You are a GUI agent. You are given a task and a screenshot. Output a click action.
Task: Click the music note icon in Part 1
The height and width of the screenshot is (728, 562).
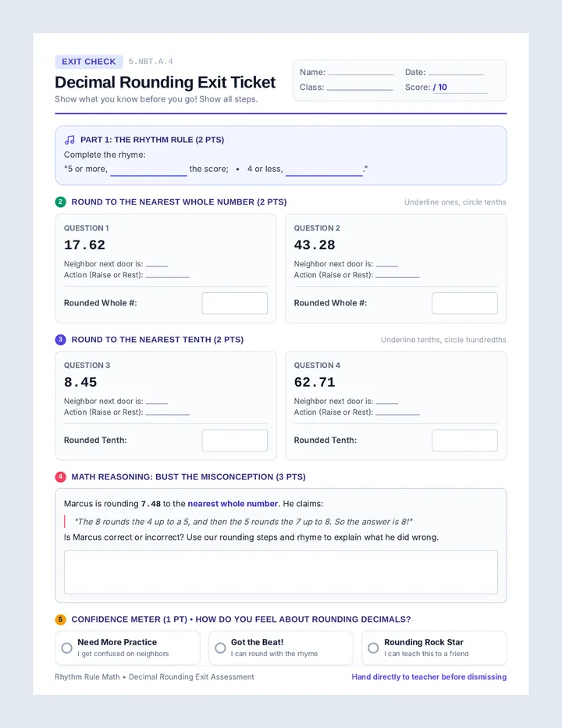pyautogui.click(x=69, y=140)
